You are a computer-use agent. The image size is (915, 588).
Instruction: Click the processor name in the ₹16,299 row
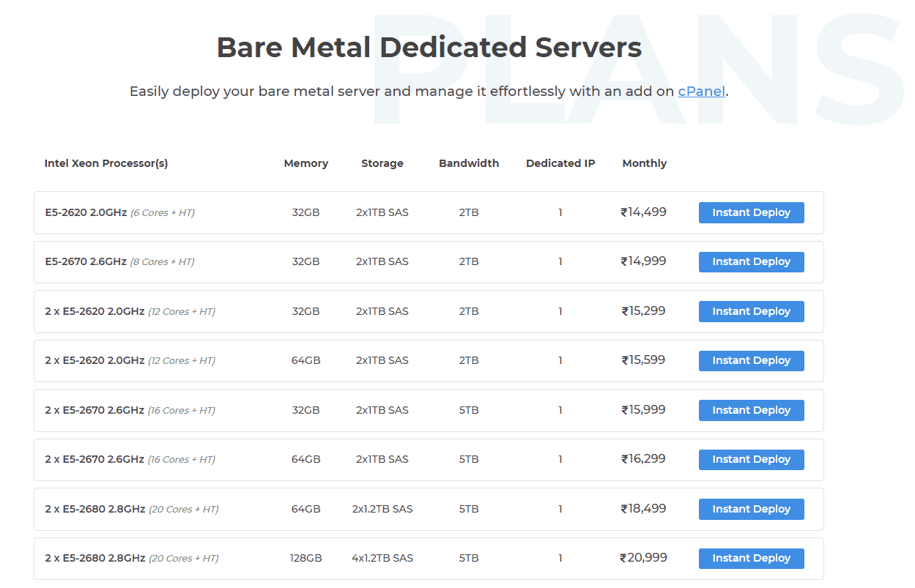tap(95, 459)
